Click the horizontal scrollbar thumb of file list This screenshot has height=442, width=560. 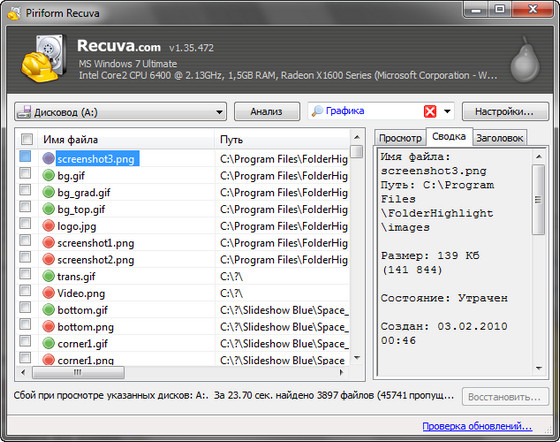coord(78,372)
